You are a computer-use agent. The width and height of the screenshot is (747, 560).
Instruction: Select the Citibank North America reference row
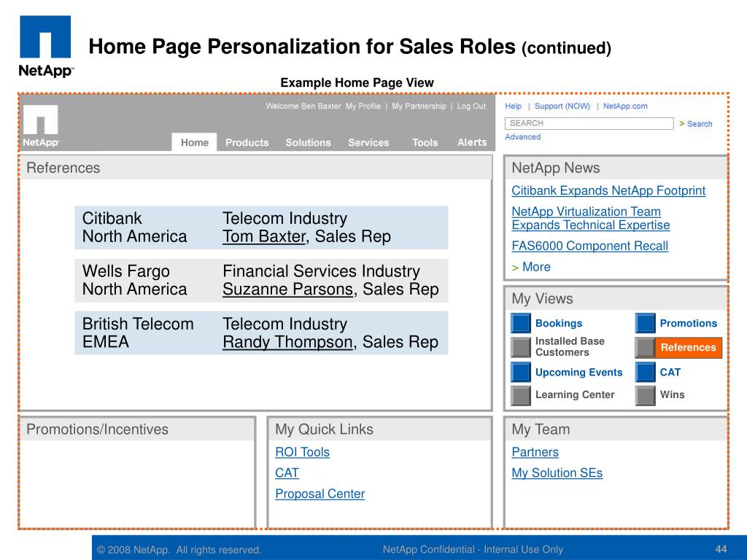[261, 227]
